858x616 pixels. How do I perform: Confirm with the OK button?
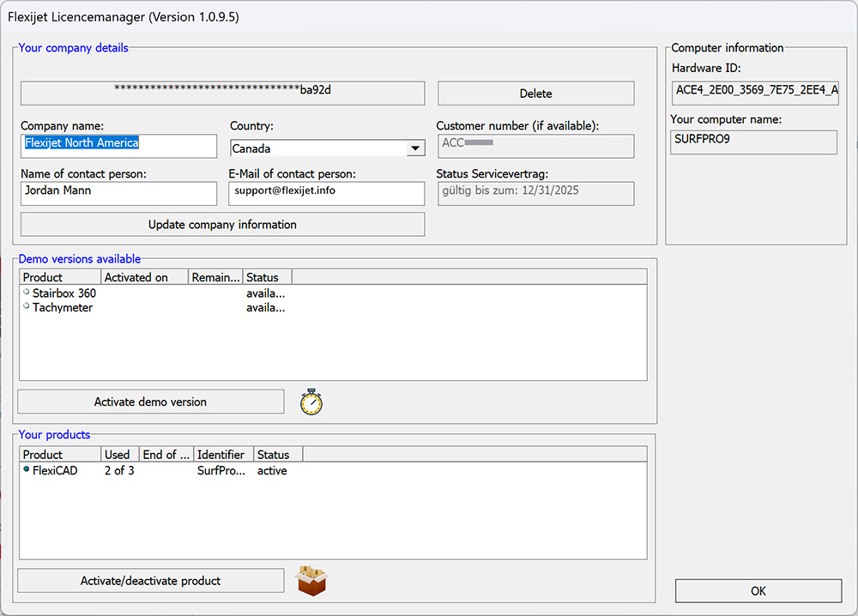[758, 591]
